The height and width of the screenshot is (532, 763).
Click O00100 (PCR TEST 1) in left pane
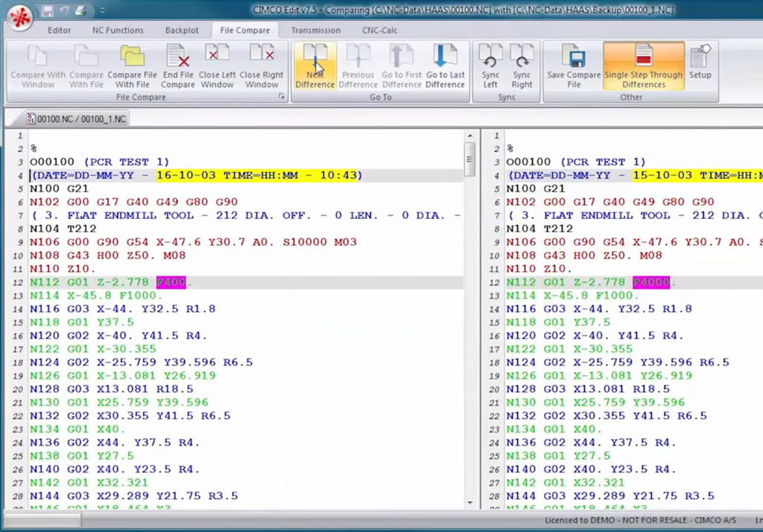point(100,162)
